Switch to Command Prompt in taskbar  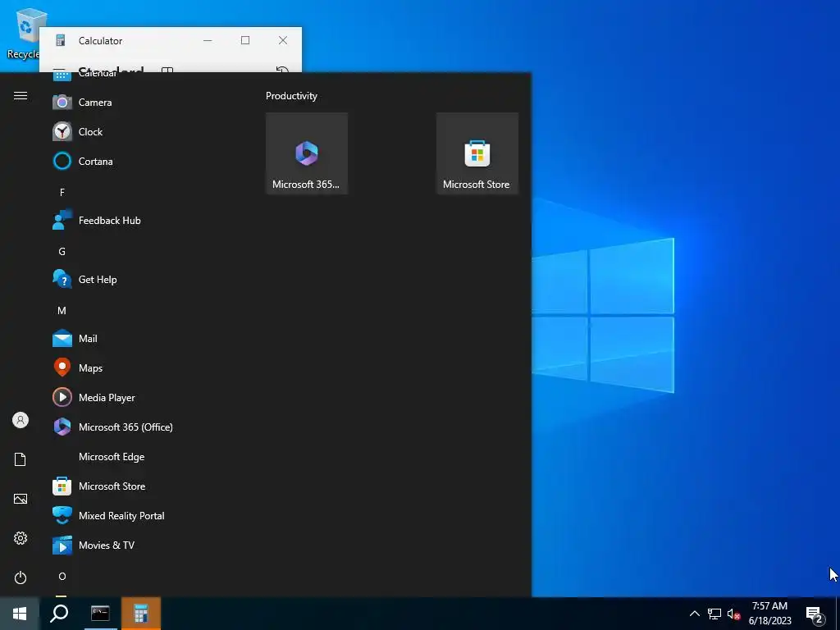100,614
